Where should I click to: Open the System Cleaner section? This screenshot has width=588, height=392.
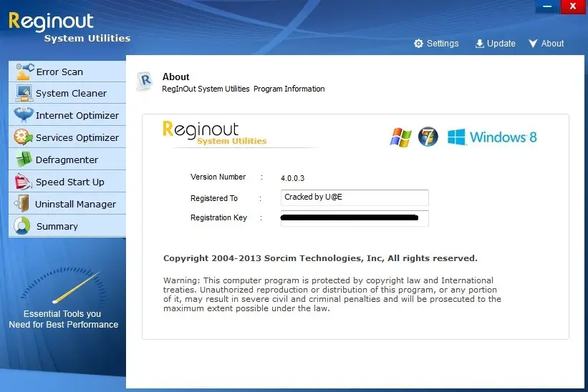67,93
